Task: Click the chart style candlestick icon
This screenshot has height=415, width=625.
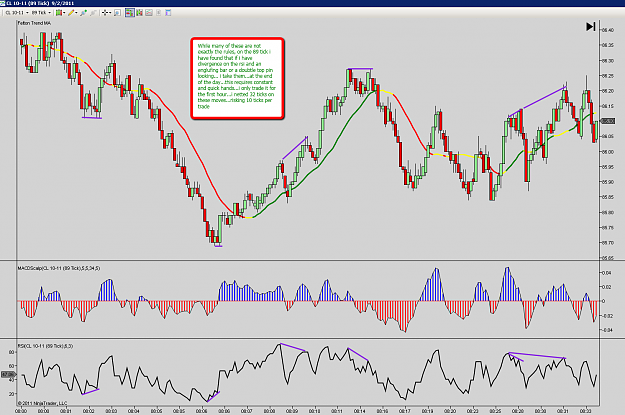Action: pyautogui.click(x=59, y=13)
